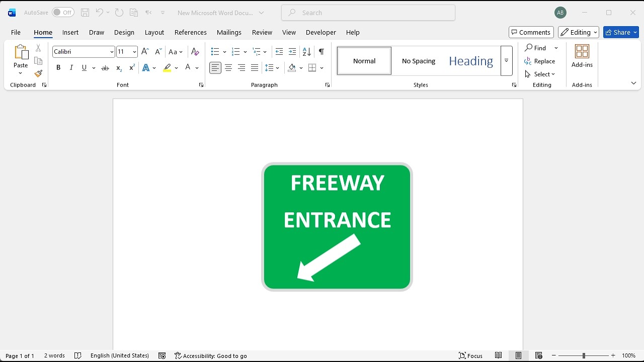Apply the No Spacing style
The height and width of the screenshot is (362, 644).
pyautogui.click(x=419, y=61)
